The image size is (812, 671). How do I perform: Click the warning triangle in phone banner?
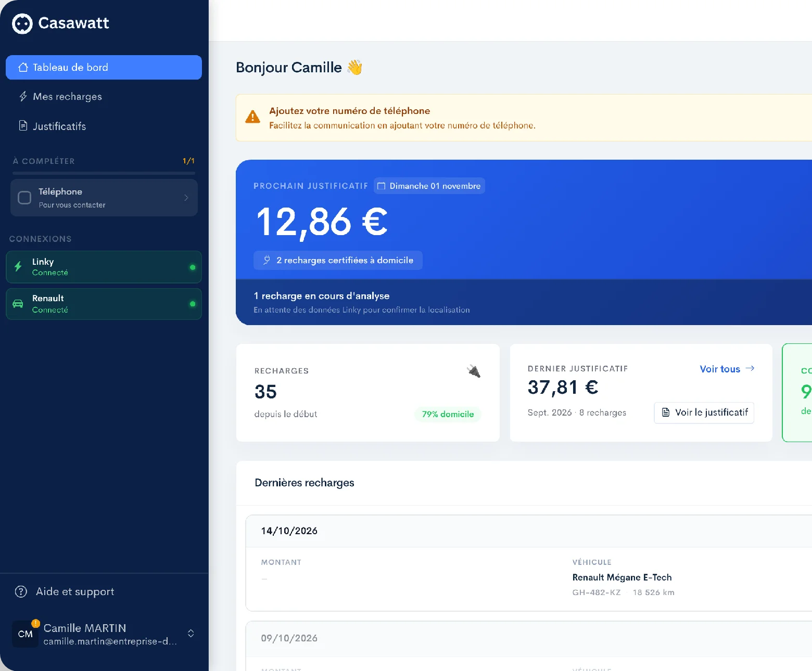point(252,117)
